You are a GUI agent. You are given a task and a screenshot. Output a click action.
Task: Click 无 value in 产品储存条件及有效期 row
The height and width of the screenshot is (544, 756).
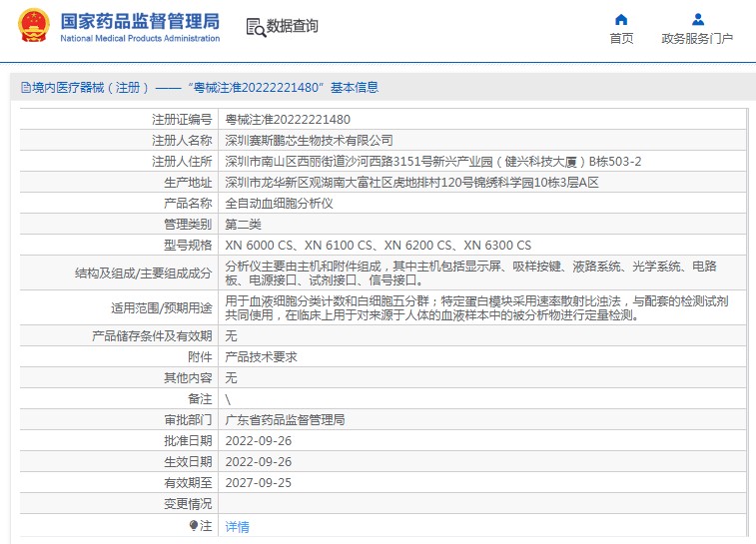click(231, 335)
